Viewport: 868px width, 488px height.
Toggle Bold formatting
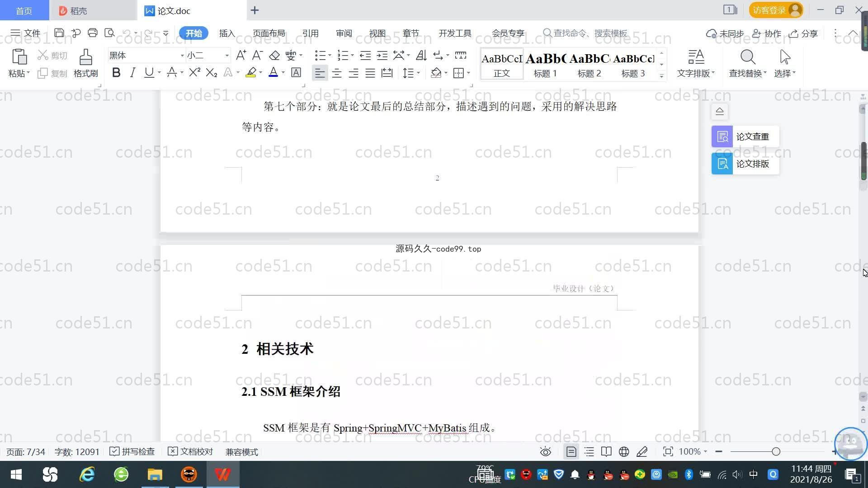click(116, 72)
